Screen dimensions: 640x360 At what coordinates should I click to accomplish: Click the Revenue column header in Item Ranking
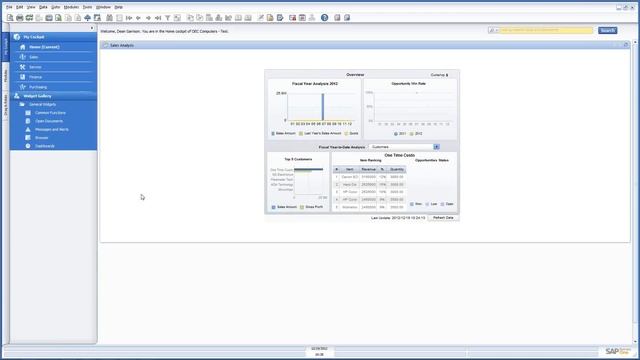click(x=369, y=169)
